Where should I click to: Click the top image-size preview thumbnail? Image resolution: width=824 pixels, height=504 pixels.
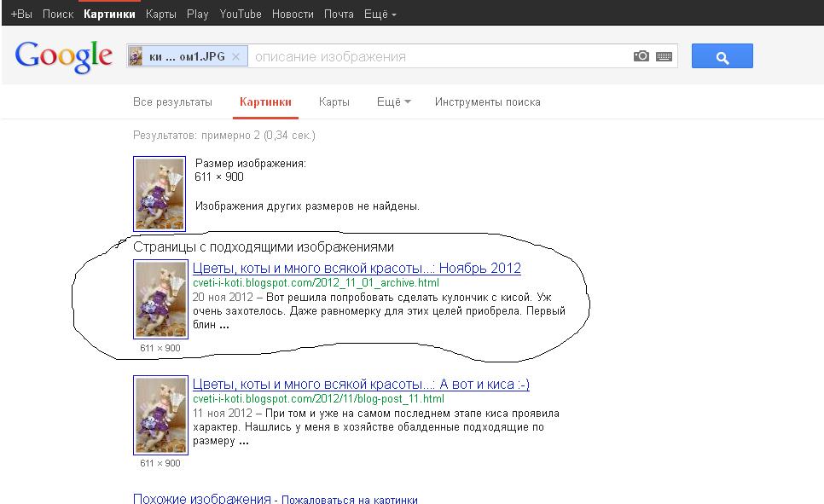coord(160,194)
